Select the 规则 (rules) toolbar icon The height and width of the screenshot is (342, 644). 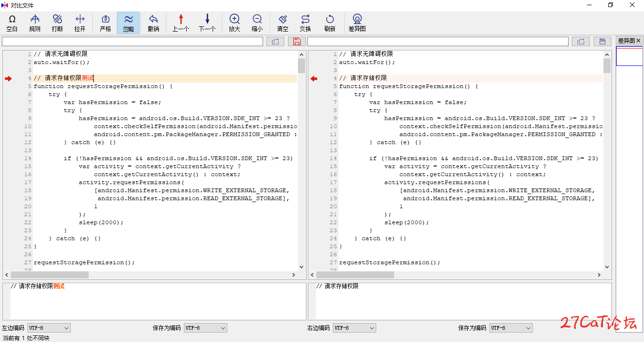click(35, 23)
